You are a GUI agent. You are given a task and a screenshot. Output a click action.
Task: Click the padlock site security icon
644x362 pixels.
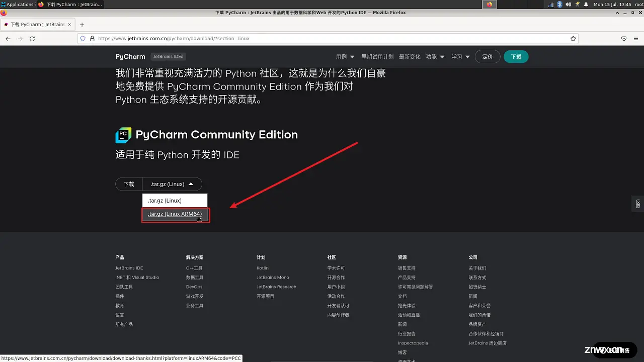click(92, 39)
